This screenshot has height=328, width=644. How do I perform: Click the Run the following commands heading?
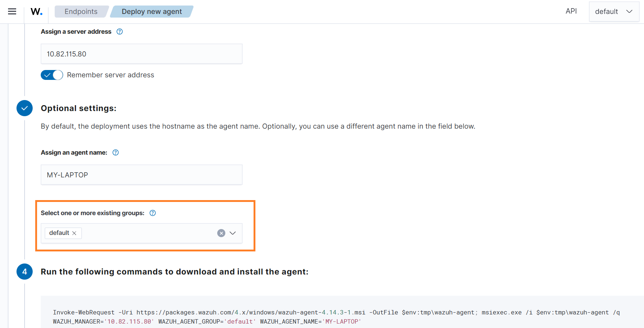point(175,272)
